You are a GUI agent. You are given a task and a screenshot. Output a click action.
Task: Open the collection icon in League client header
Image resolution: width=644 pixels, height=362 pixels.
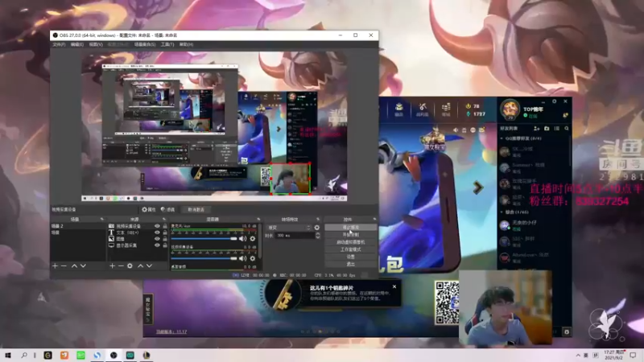point(398,109)
